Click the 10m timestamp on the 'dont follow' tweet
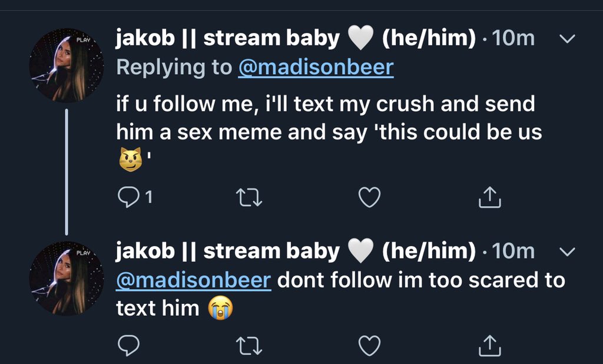Viewport: 603px width, 364px height. [512, 252]
